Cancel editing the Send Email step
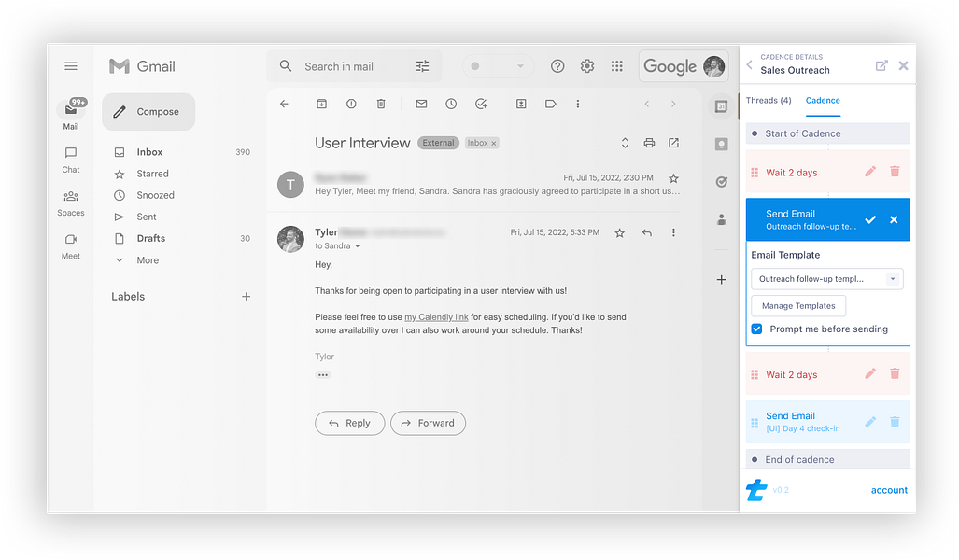959x560 pixels. coord(894,219)
